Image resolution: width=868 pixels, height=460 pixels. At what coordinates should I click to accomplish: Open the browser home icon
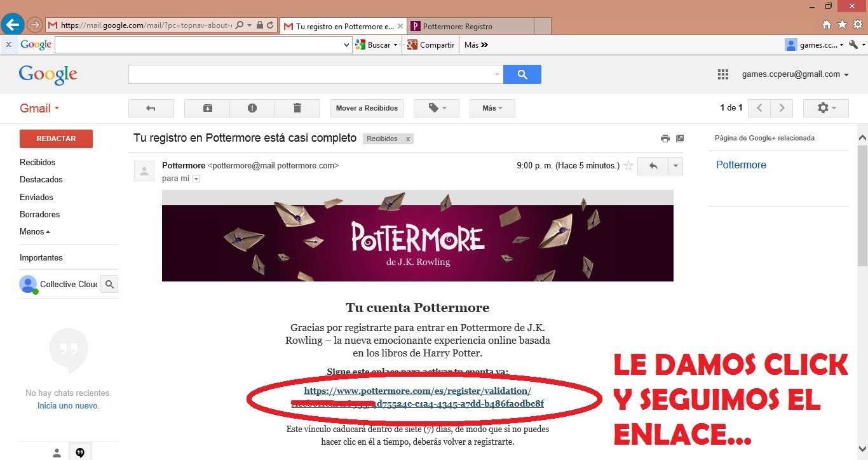tap(827, 25)
